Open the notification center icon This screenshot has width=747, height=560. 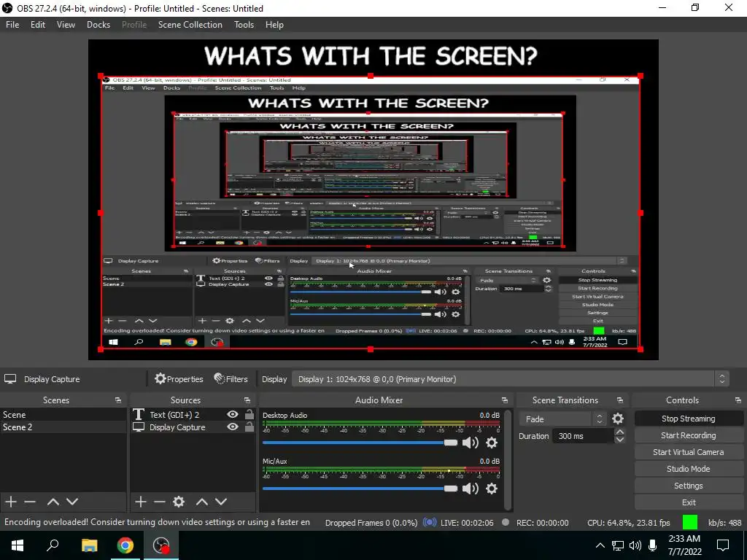(723, 545)
